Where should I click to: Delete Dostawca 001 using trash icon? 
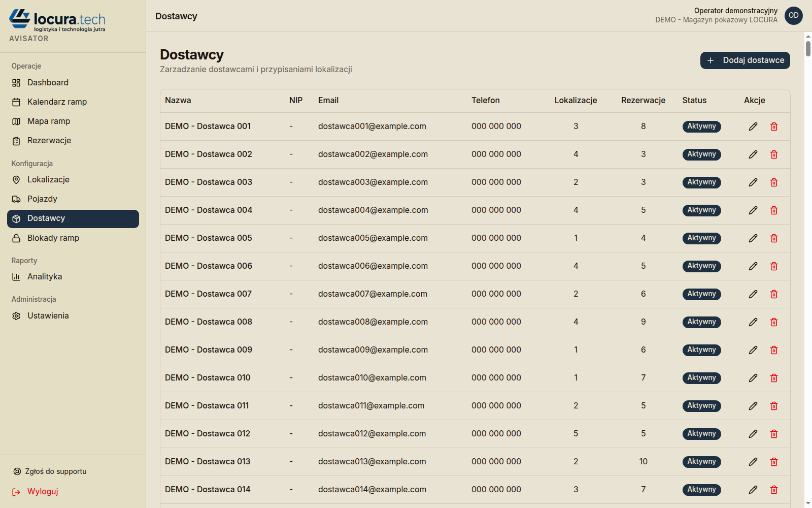pyautogui.click(x=774, y=126)
